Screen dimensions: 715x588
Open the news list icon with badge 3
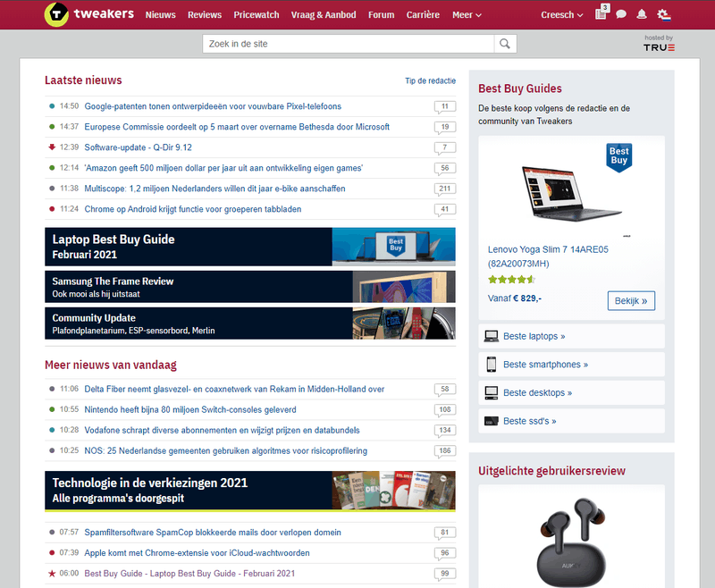coord(601,13)
